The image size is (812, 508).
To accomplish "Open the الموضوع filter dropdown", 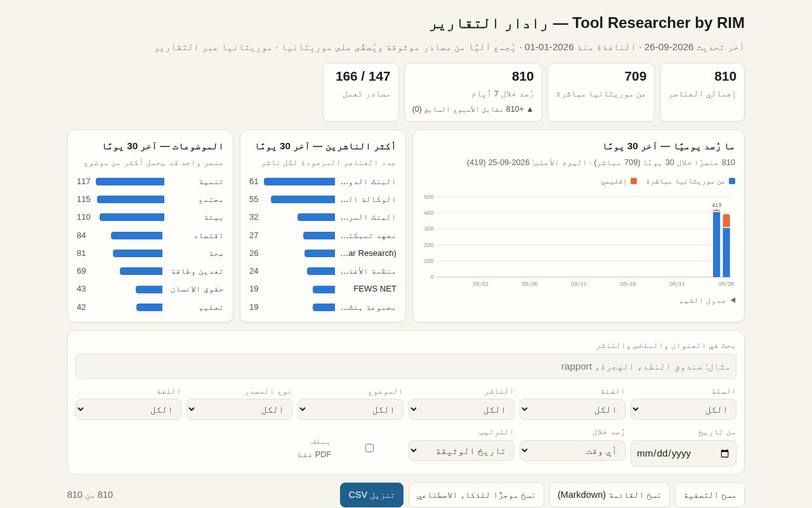I will pos(350,410).
